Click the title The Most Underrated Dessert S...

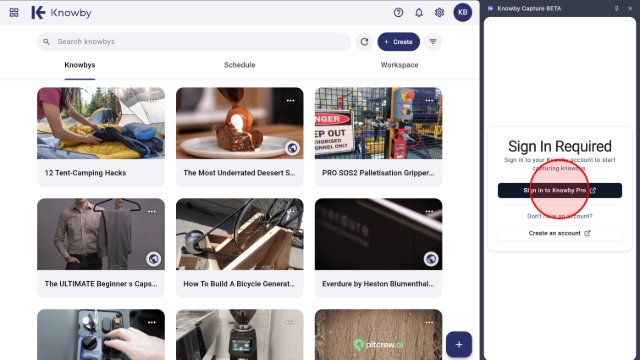239,173
